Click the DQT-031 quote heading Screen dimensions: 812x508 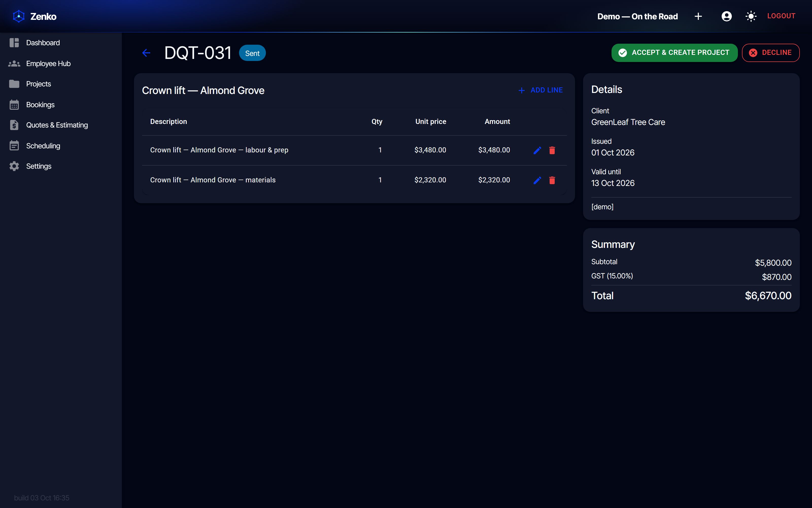tap(198, 53)
